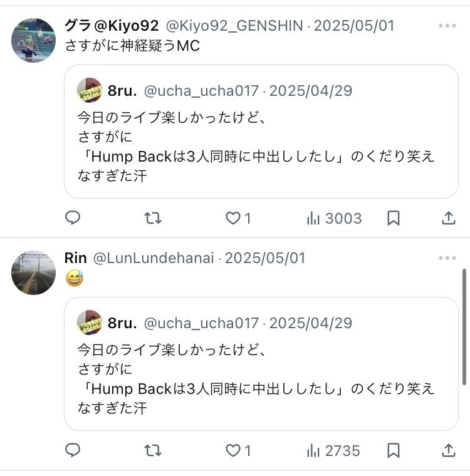Screen dimensions: 470x476
Task: Open グラ@Kiyo92 profile avatar
Action: point(34,40)
